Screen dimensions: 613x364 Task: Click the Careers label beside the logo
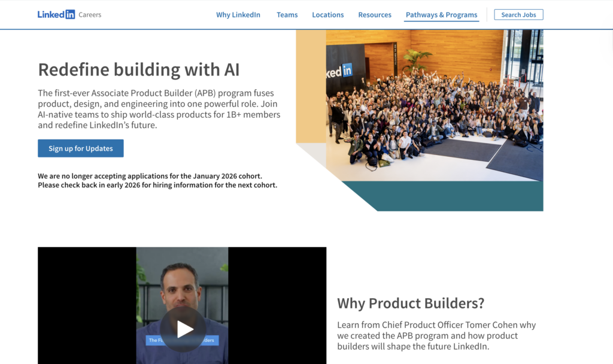90,15
